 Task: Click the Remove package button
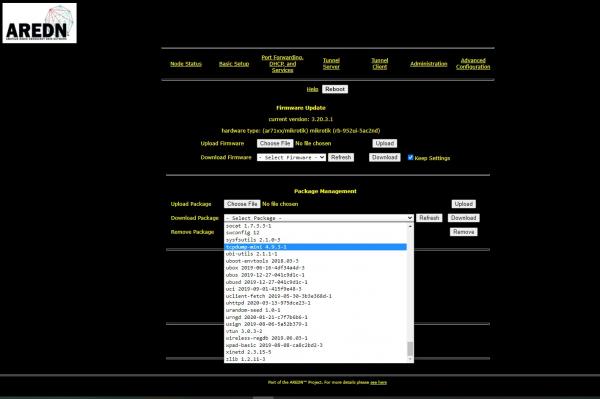463,232
